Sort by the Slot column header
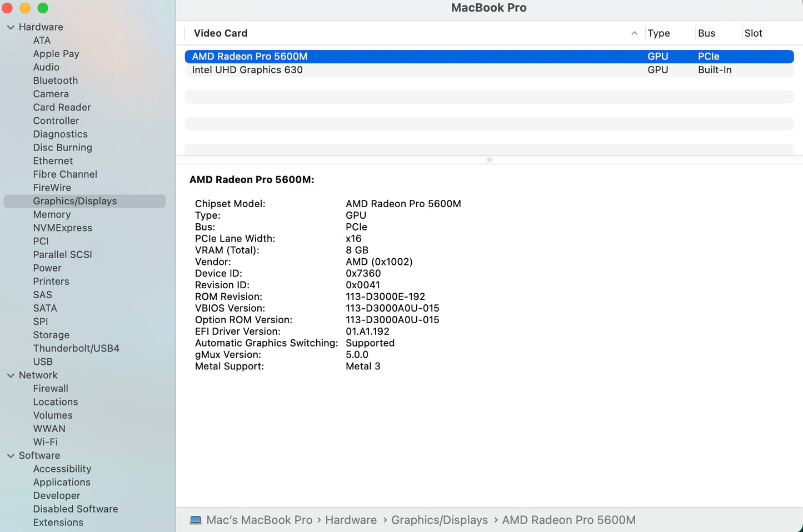 (753, 33)
